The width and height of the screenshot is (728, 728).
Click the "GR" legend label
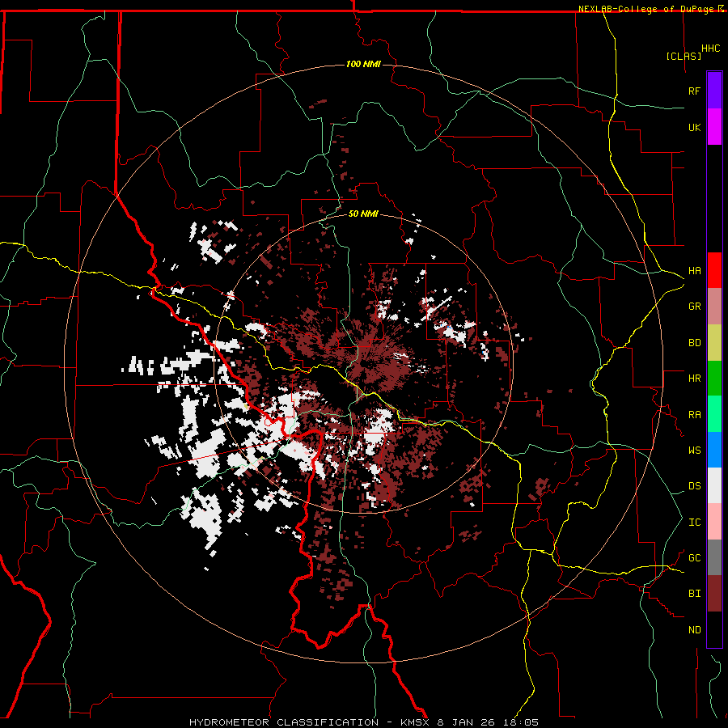(x=694, y=307)
